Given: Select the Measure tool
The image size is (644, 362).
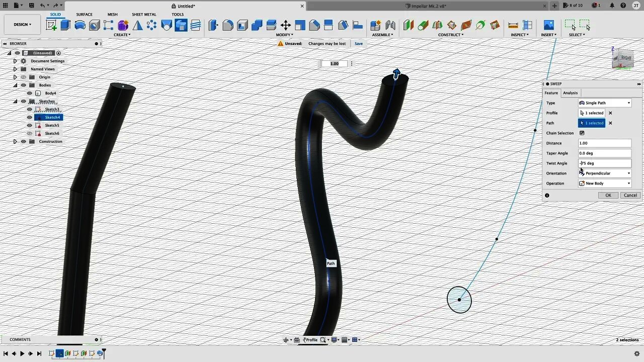Looking at the screenshot, I should [x=513, y=25].
